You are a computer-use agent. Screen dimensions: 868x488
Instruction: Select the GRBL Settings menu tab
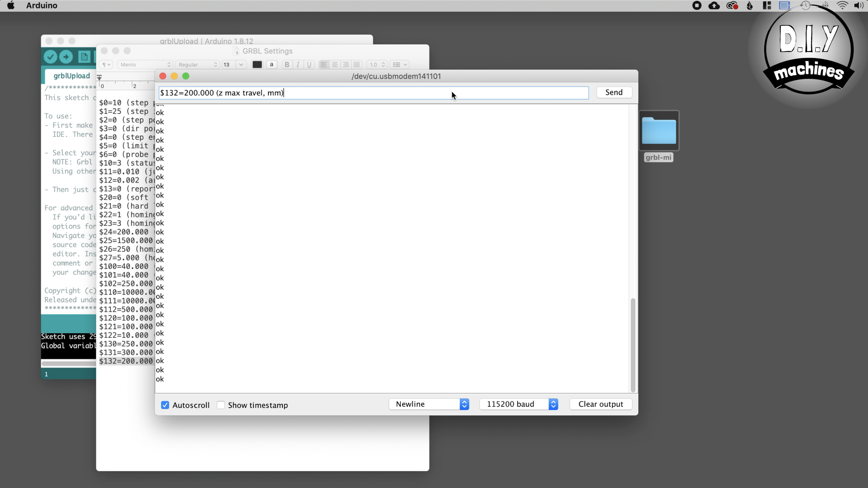[x=268, y=51]
